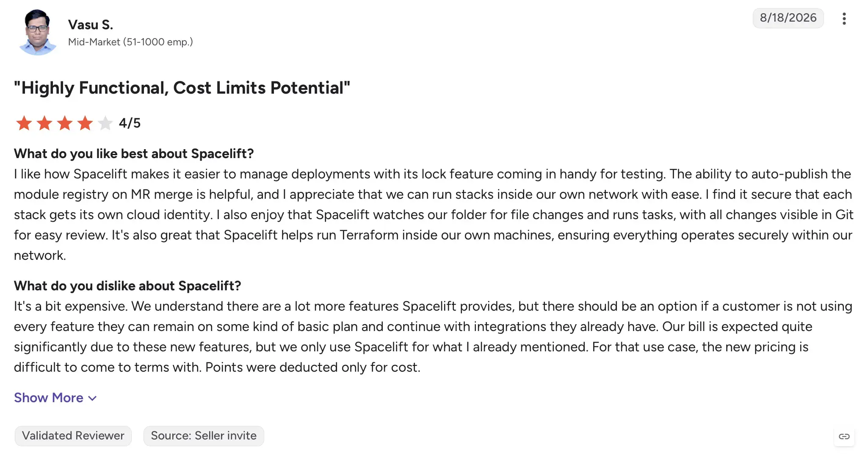Open the three-dot options menu
The image size is (868, 456).
pos(844,19)
